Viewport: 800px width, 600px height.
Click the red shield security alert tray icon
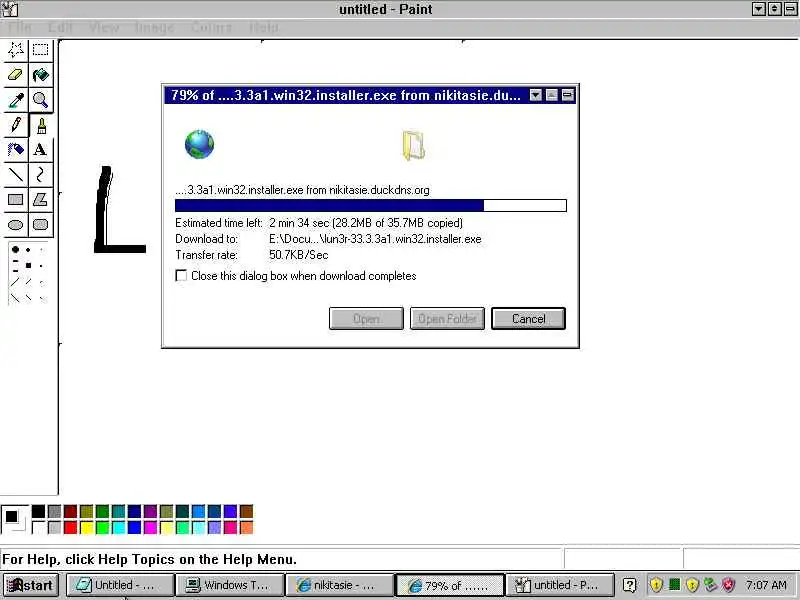[x=729, y=585]
